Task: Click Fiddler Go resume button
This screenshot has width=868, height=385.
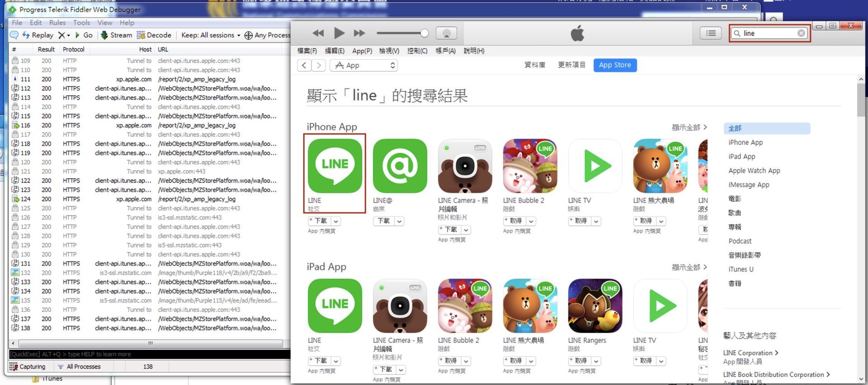Action: pyautogui.click(x=84, y=35)
